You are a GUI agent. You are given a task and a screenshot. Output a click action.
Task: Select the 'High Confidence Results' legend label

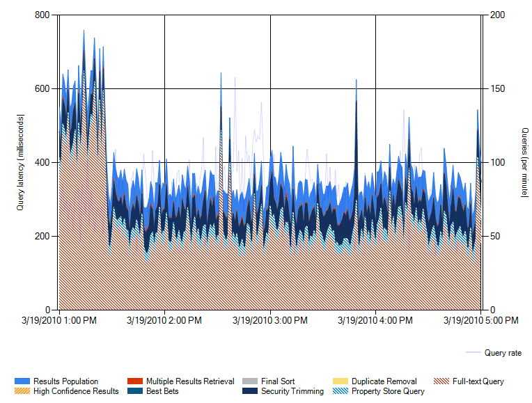[76, 391]
